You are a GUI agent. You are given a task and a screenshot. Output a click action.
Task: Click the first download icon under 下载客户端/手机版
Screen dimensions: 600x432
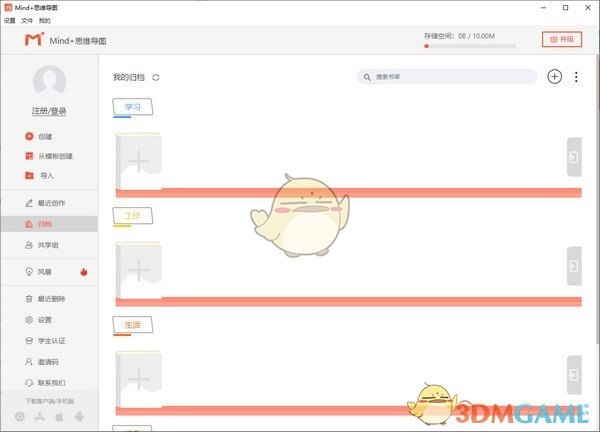(x=20, y=416)
